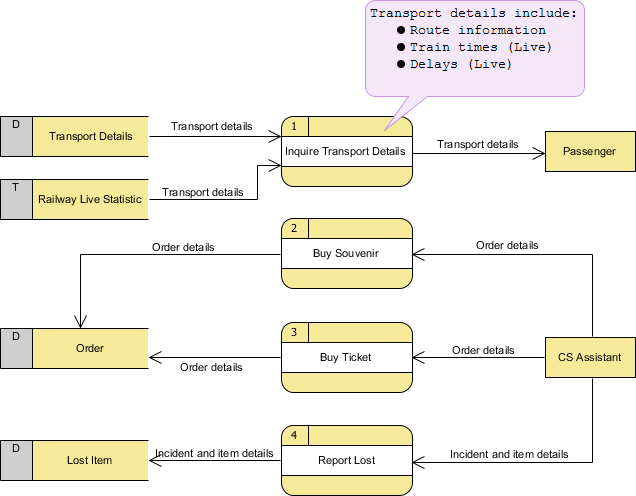Click the D identifier of Lost Item store

click(16, 447)
